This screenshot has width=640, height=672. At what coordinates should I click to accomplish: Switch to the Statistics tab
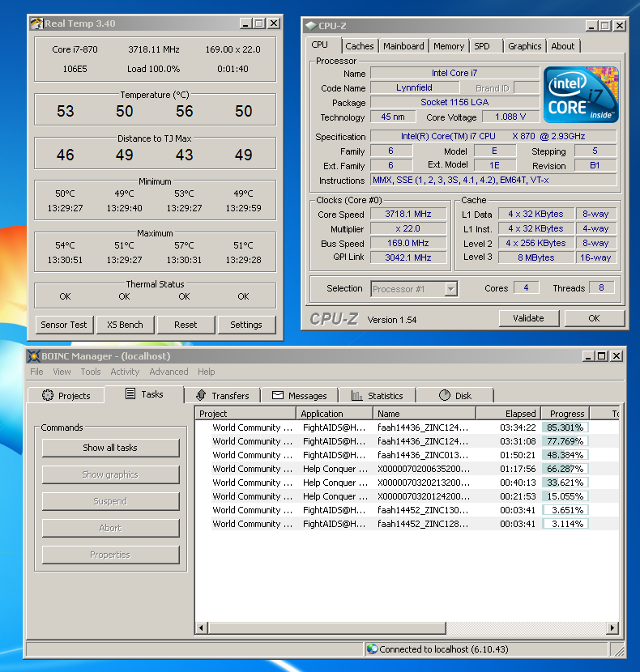pyautogui.click(x=377, y=396)
